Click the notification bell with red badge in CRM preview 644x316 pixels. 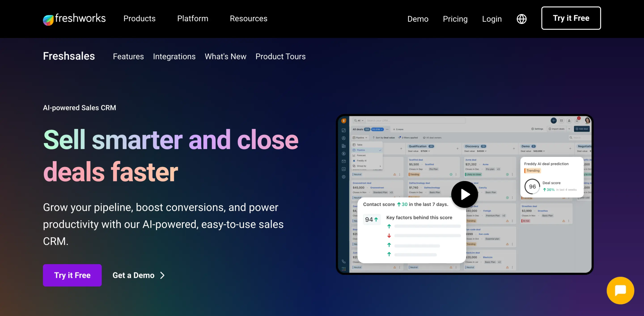tap(577, 120)
